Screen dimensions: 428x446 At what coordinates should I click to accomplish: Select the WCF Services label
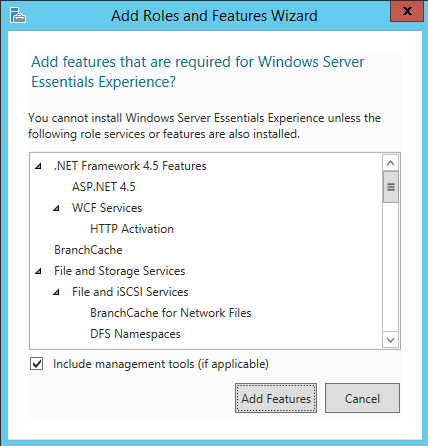tap(107, 208)
